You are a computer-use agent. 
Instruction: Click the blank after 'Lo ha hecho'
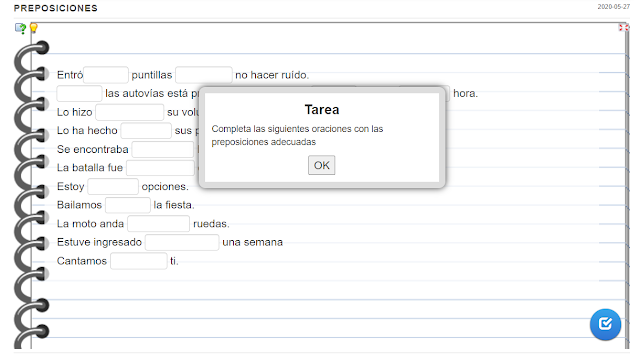click(146, 131)
